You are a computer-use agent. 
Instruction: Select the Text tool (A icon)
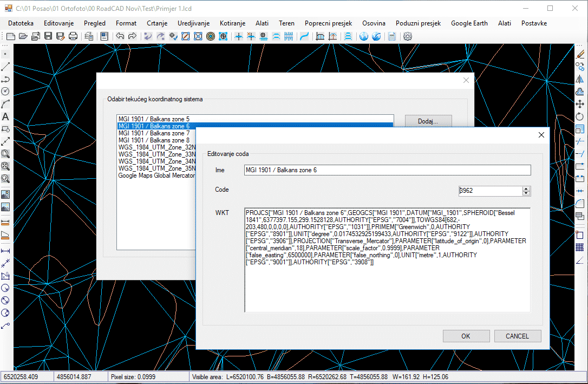(5, 116)
